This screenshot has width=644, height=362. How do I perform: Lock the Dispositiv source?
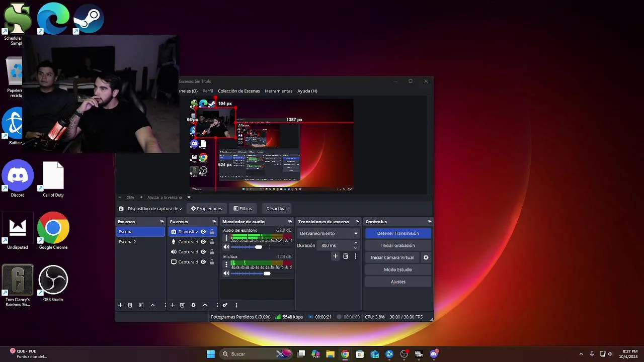(212, 232)
